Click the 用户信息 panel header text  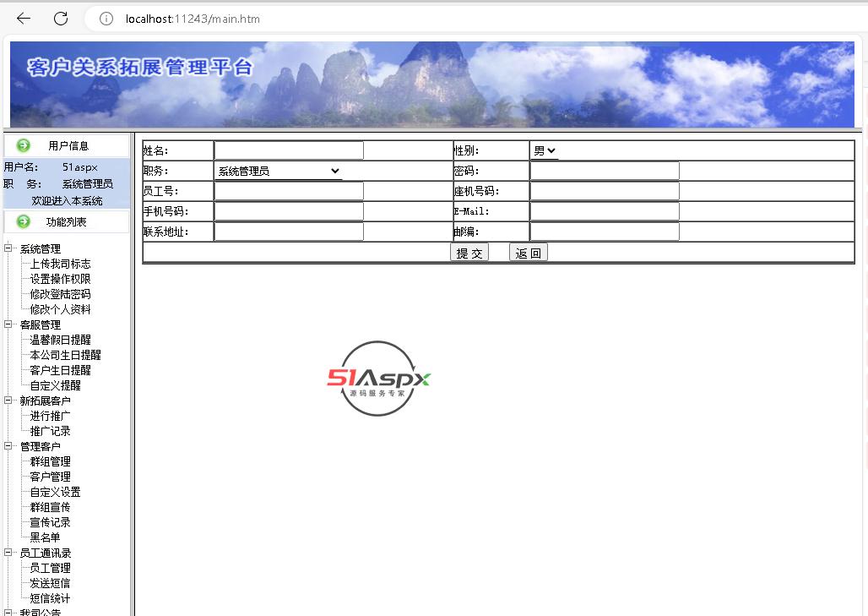pos(68,145)
